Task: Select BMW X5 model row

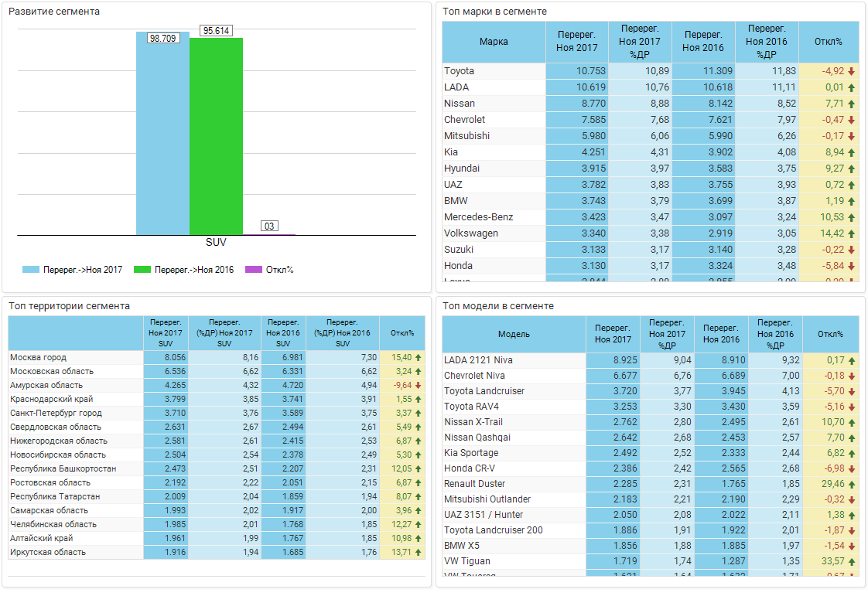Action: click(x=651, y=546)
